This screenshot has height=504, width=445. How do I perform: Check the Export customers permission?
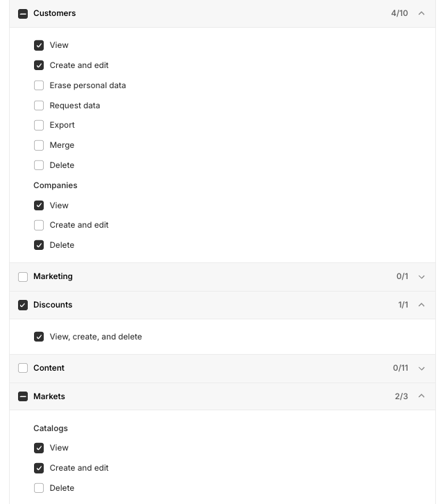tap(39, 125)
